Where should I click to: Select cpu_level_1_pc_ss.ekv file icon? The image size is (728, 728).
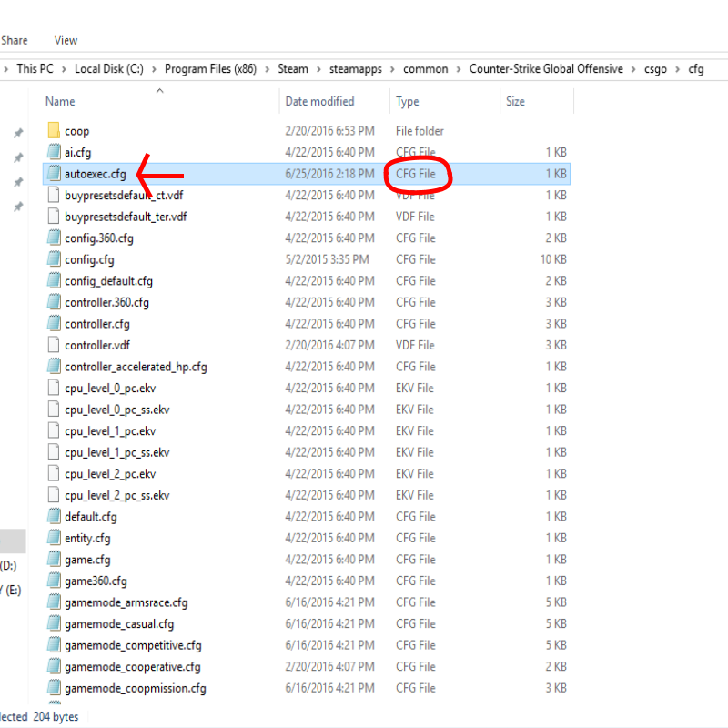[54, 451]
